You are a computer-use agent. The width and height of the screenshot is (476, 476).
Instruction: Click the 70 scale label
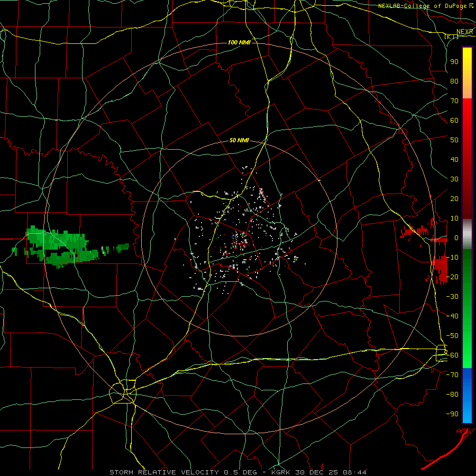[x=454, y=101]
